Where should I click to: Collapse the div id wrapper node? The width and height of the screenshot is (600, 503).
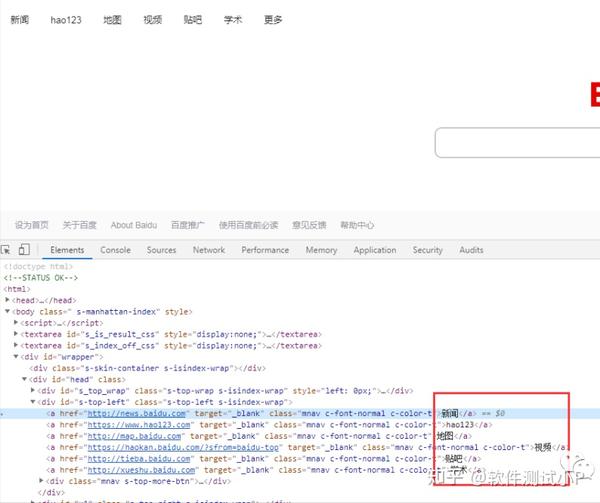tap(16, 356)
